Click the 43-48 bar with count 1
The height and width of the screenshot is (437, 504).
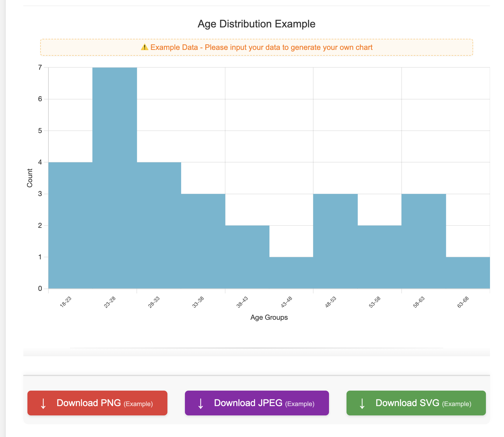click(x=291, y=272)
